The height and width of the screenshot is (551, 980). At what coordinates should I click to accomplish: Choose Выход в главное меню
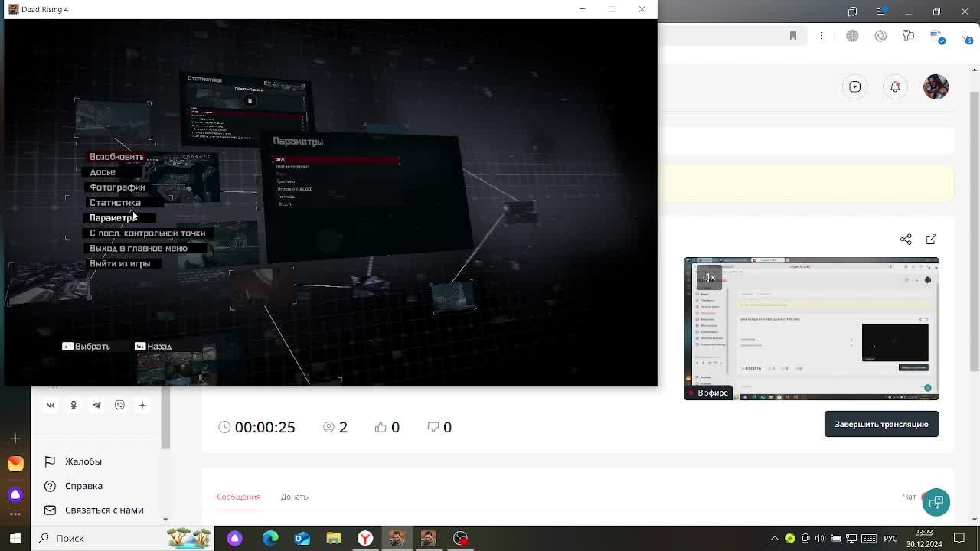pyautogui.click(x=138, y=249)
